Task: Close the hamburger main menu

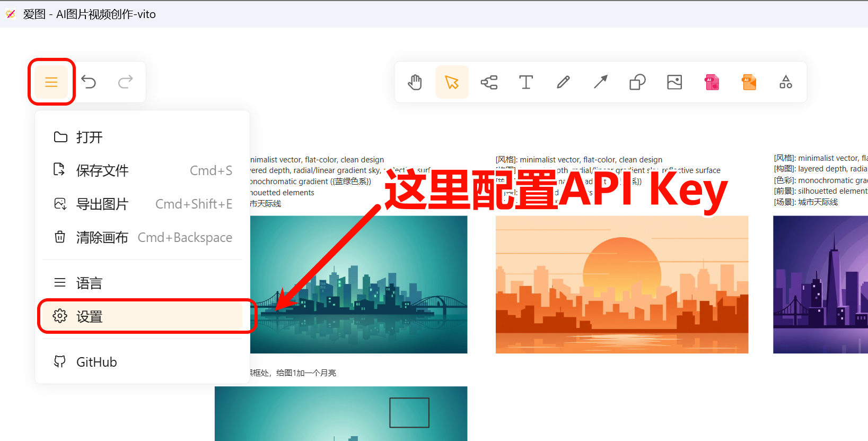Action: pyautogui.click(x=51, y=82)
